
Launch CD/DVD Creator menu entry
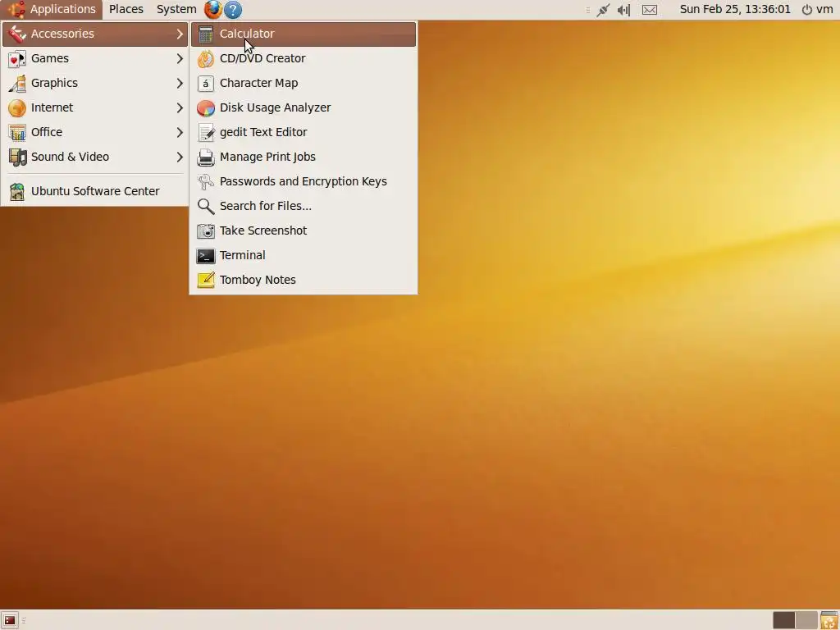coord(304,58)
